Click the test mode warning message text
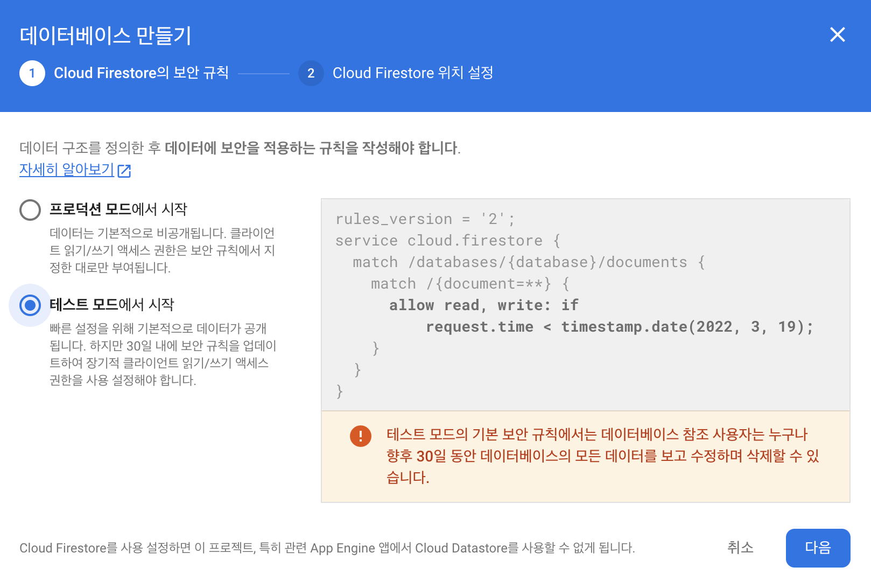Screen dimensions: 871x588 (x=603, y=456)
